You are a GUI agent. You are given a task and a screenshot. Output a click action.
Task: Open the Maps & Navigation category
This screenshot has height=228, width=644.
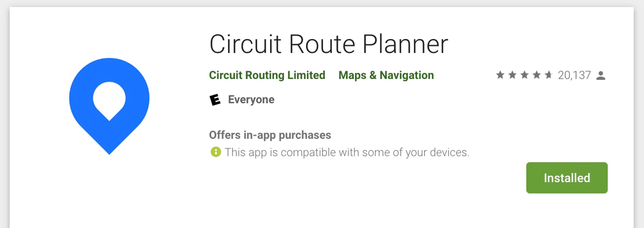(385, 75)
